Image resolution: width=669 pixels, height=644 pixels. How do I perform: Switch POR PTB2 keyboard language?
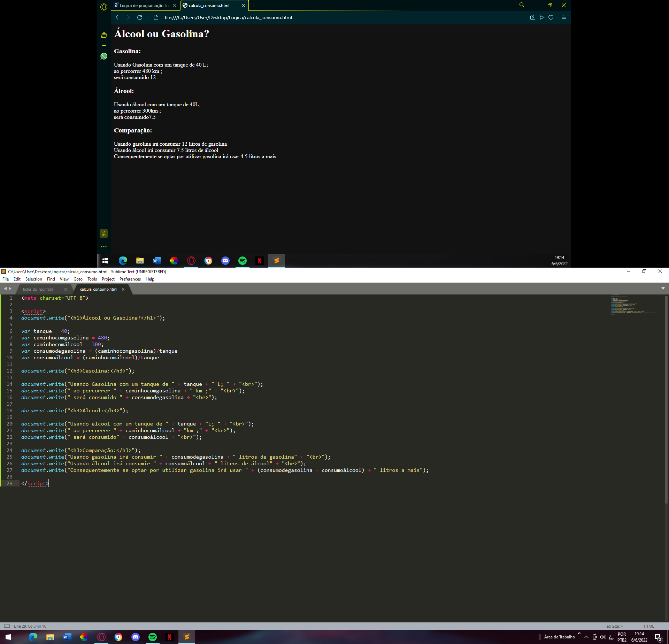coord(622,637)
